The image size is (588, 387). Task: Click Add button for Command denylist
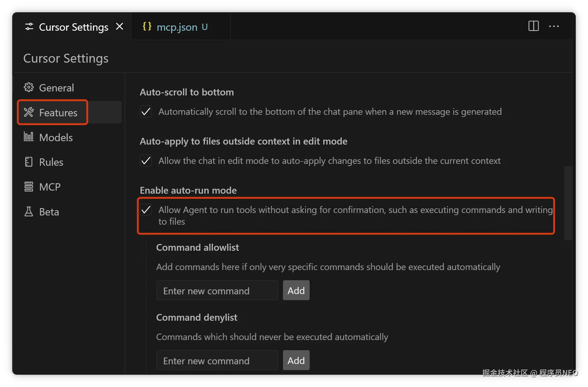click(x=296, y=360)
